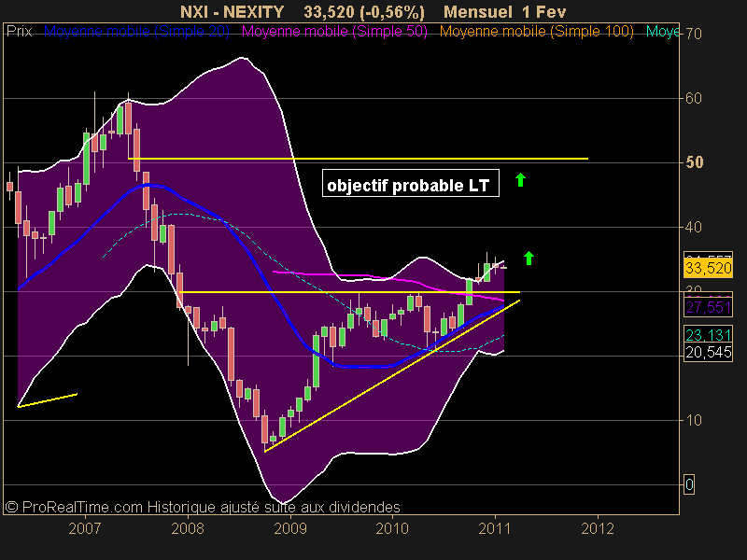This screenshot has width=747, height=560.
Task: Click the chart title 'NXI - NEXITY'
Action: pyautogui.click(x=232, y=12)
